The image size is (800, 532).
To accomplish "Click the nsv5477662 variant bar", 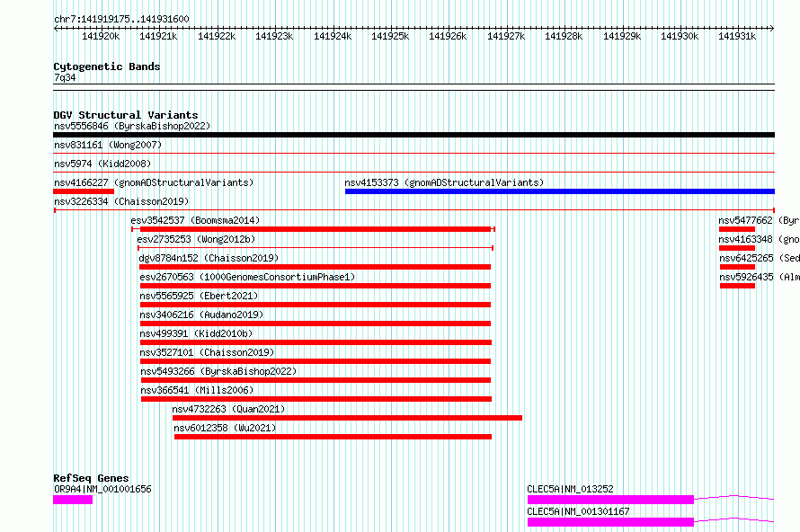I will [737, 229].
